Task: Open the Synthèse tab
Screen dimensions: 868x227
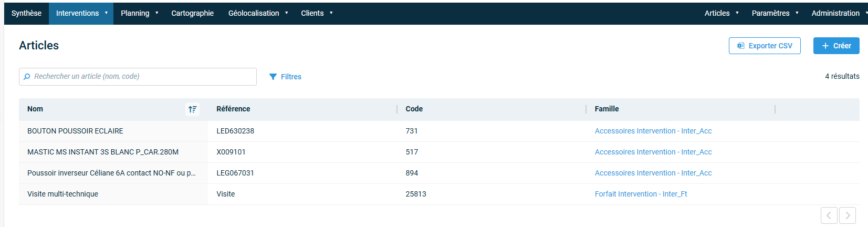Action: pyautogui.click(x=26, y=13)
